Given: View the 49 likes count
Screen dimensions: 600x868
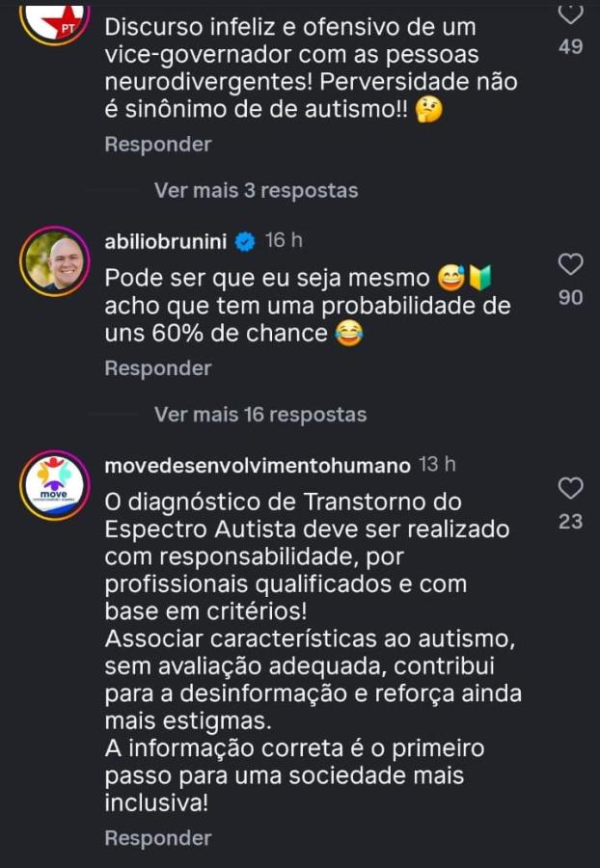Looking at the screenshot, I should point(571,46).
